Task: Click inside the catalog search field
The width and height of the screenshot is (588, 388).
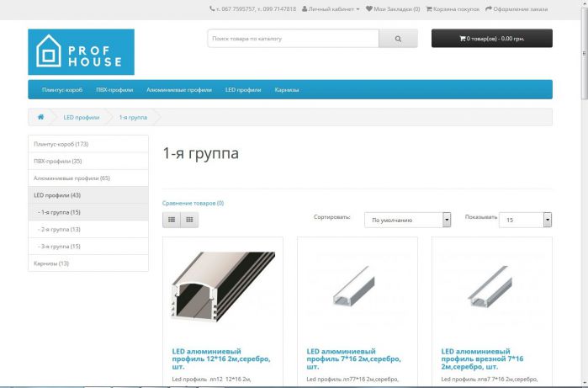Action: (293, 39)
